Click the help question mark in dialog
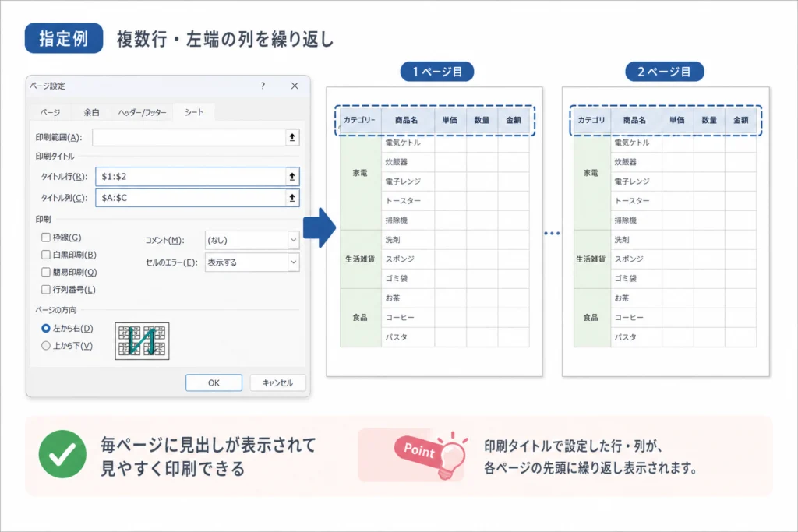This screenshot has width=798, height=532. pyautogui.click(x=263, y=86)
